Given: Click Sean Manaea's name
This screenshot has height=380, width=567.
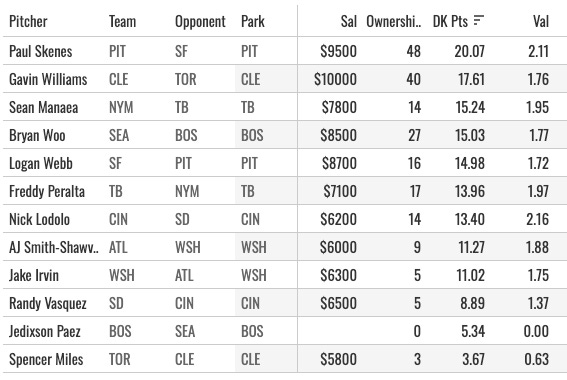Looking at the screenshot, I should point(43,107).
